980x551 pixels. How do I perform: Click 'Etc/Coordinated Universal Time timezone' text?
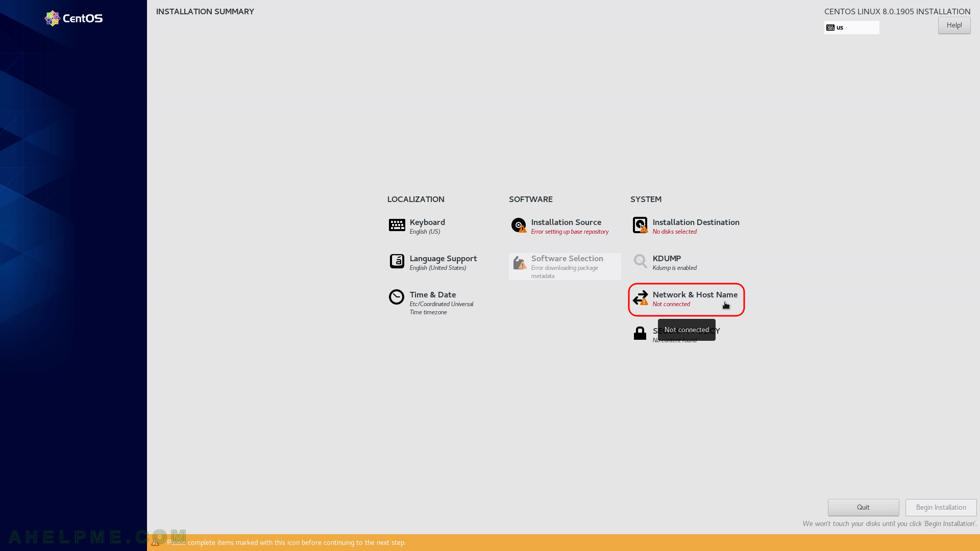click(x=441, y=309)
